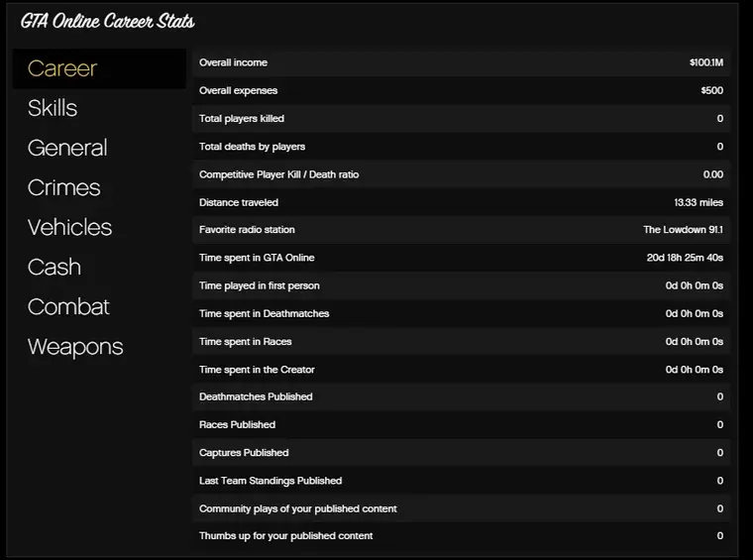The image size is (753, 560).
Task: Select the Weapons category tab
Action: click(75, 346)
